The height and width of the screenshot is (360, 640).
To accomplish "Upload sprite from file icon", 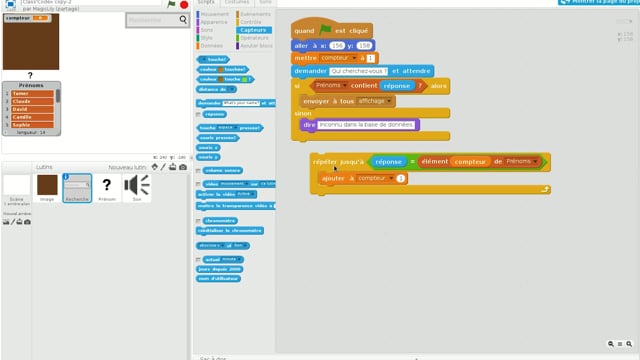I will pyautogui.click(x=173, y=167).
